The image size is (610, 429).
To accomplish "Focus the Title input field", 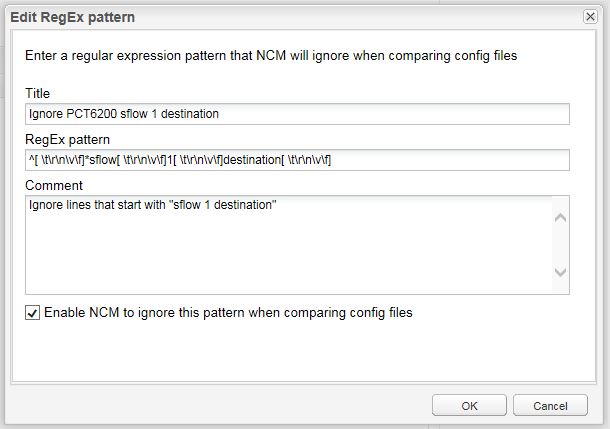I will 298,114.
